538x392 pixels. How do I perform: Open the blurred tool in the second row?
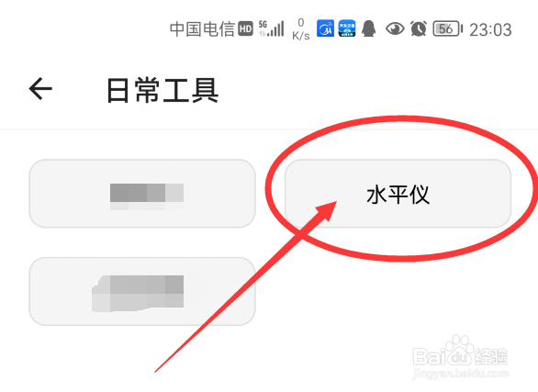coord(142,291)
